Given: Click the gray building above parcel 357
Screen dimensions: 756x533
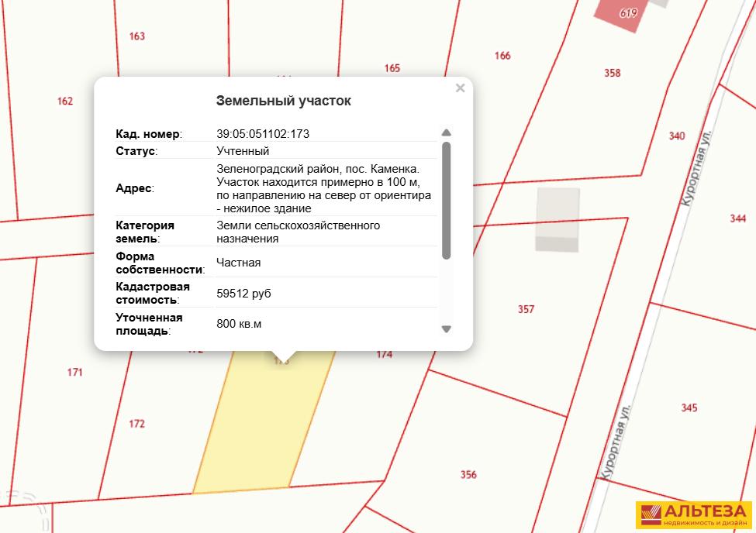Looking at the screenshot, I should 557,219.
